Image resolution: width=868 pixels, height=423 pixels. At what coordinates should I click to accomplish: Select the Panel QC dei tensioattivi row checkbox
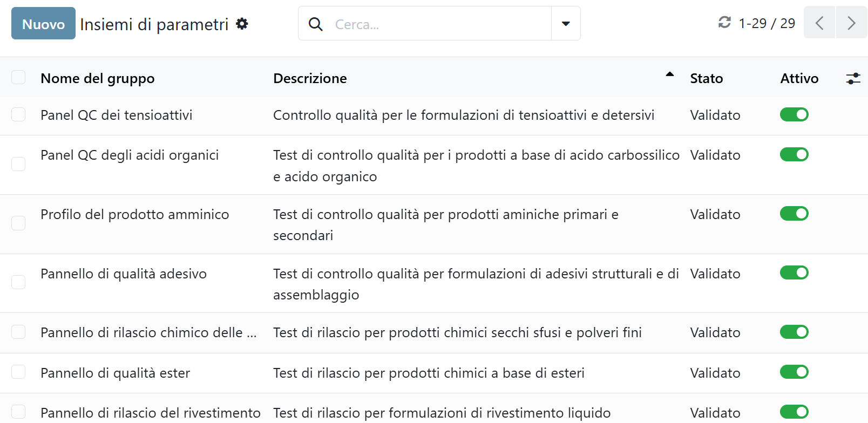tap(18, 114)
